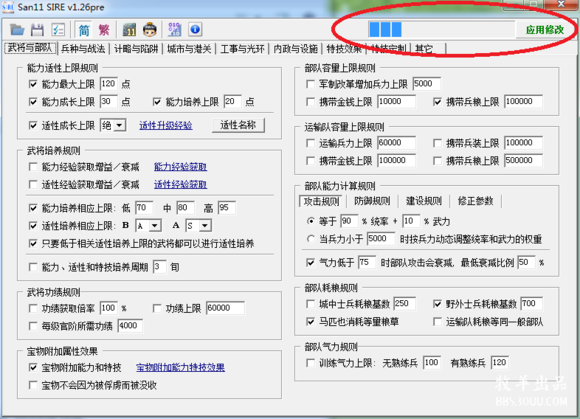
Task: Switch to 建设规则 sub-tab
Action: coord(424,201)
